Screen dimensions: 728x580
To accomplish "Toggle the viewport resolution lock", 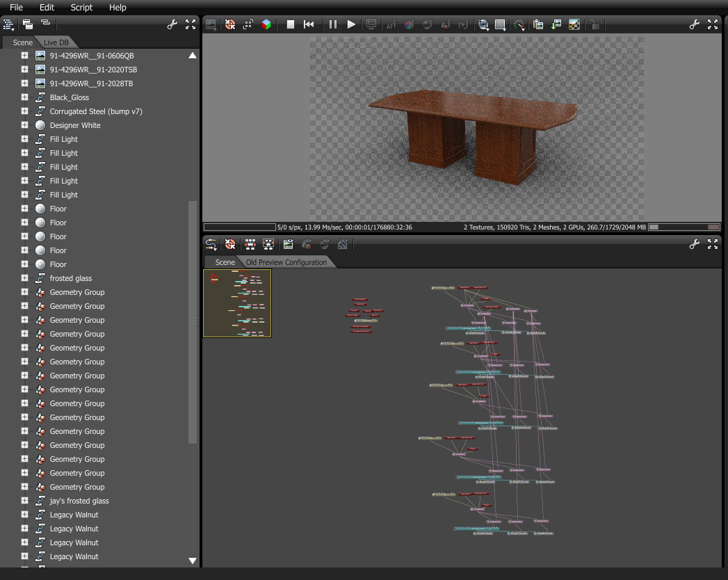I will click(594, 24).
